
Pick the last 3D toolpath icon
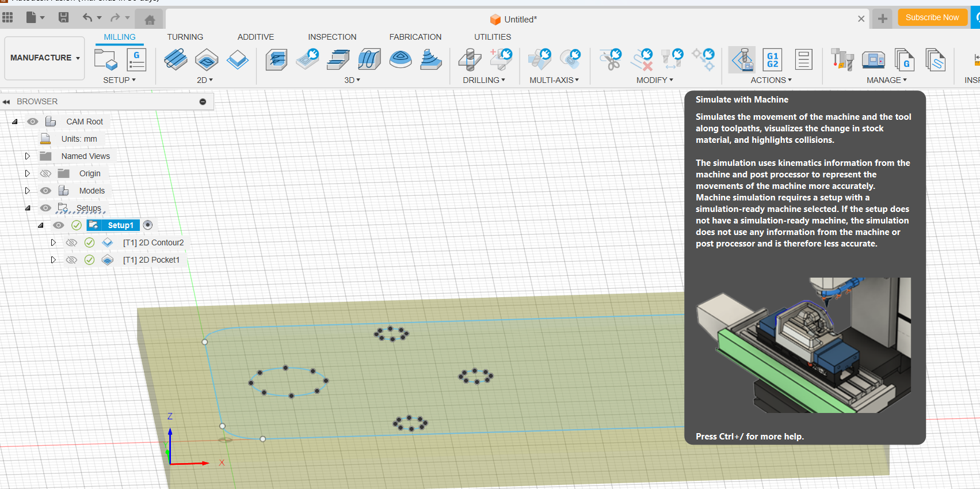(431, 59)
